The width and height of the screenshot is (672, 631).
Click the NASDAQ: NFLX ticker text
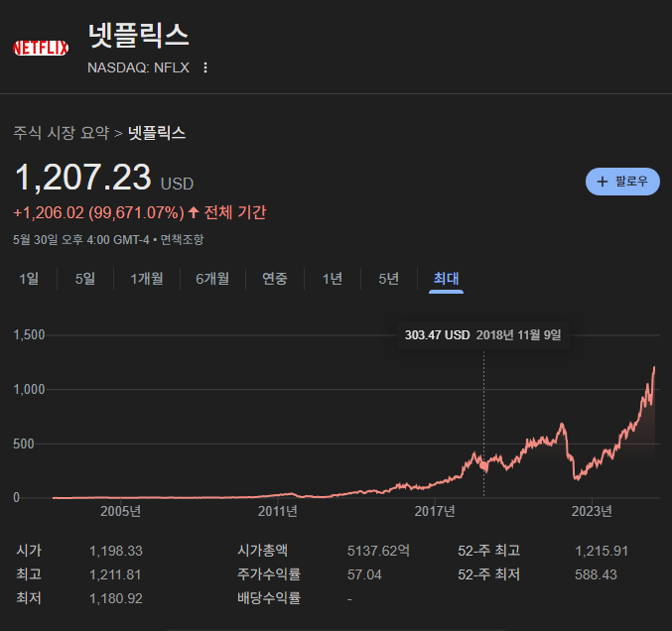(x=138, y=67)
